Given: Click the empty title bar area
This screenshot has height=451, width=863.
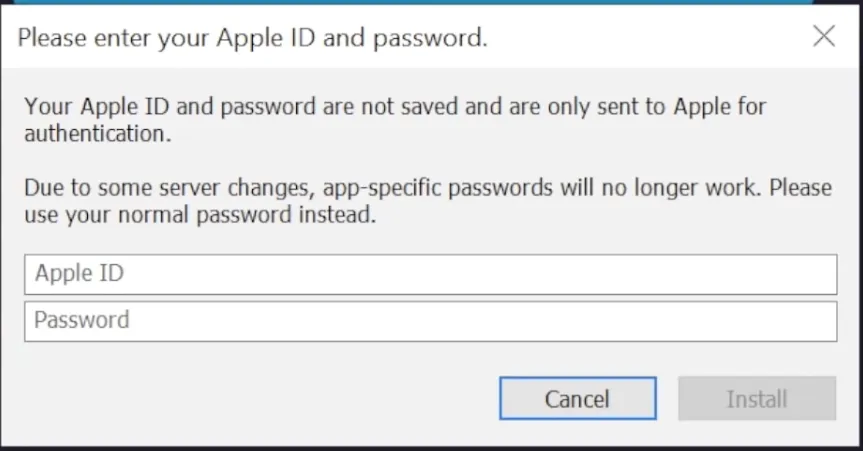Looking at the screenshot, I should [x=650, y=38].
